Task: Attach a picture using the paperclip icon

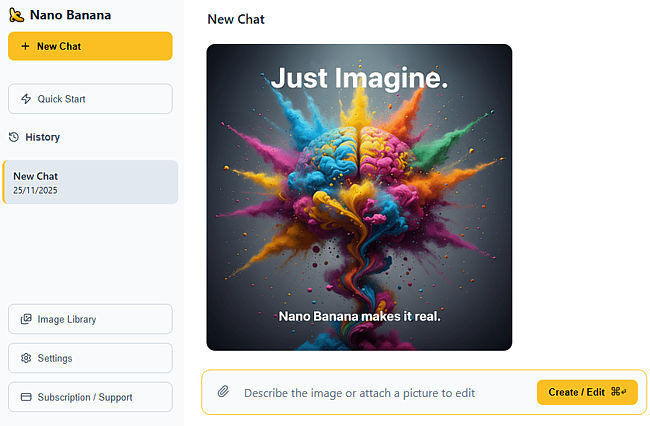Action: coord(224,392)
